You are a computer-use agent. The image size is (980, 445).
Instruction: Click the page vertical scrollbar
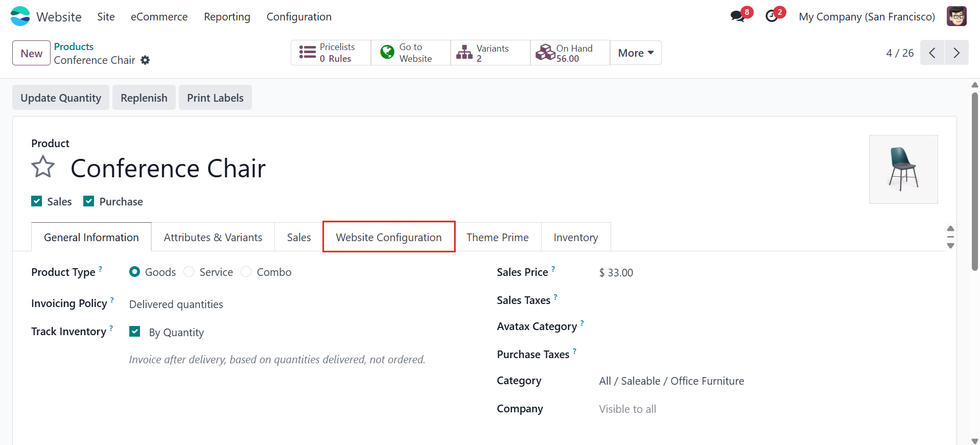point(975,181)
